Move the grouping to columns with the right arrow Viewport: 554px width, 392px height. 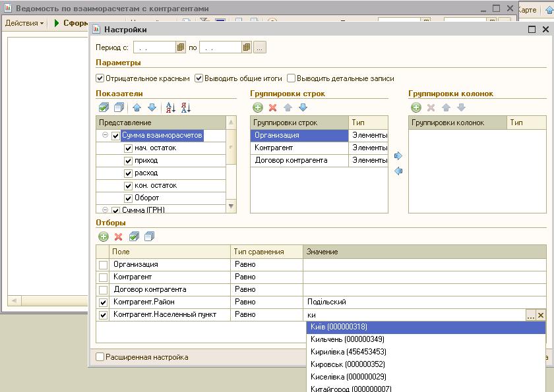point(398,155)
